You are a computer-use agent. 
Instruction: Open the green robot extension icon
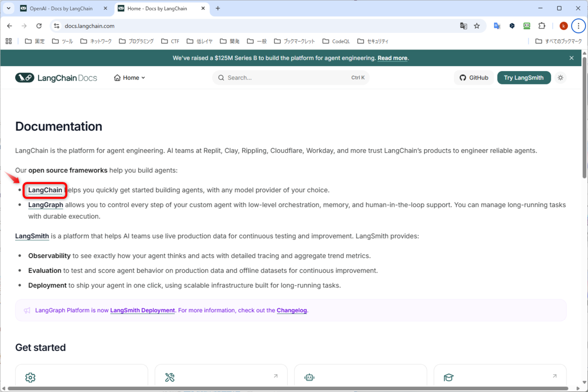527,26
